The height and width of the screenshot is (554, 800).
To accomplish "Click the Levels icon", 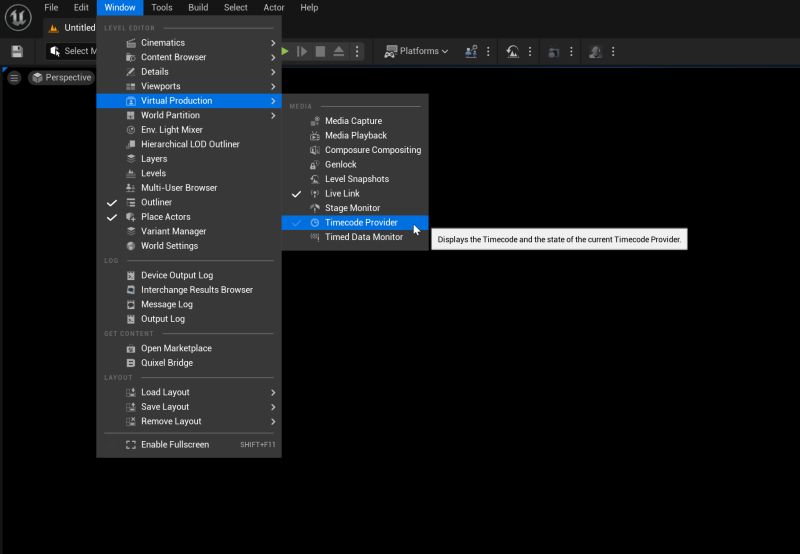I will pyautogui.click(x=131, y=173).
